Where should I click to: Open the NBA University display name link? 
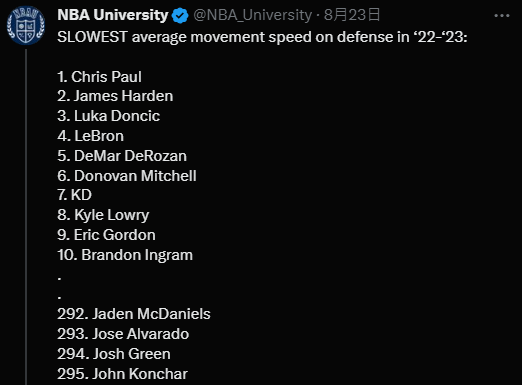tap(113, 15)
